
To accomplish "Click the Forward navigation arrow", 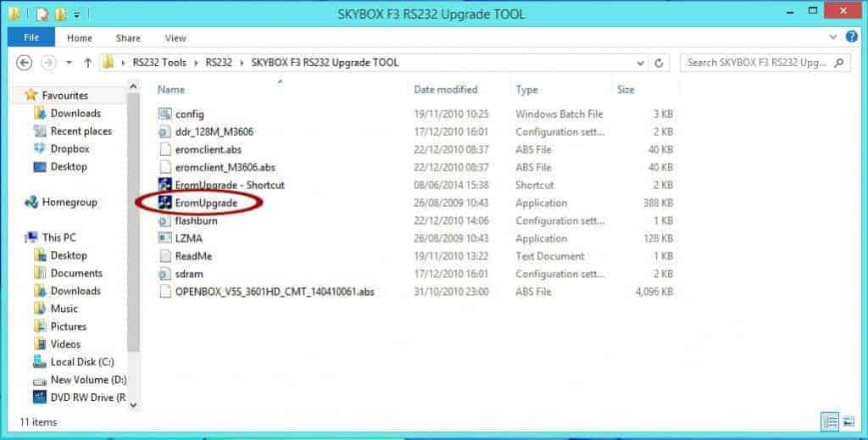I will pos(48,63).
